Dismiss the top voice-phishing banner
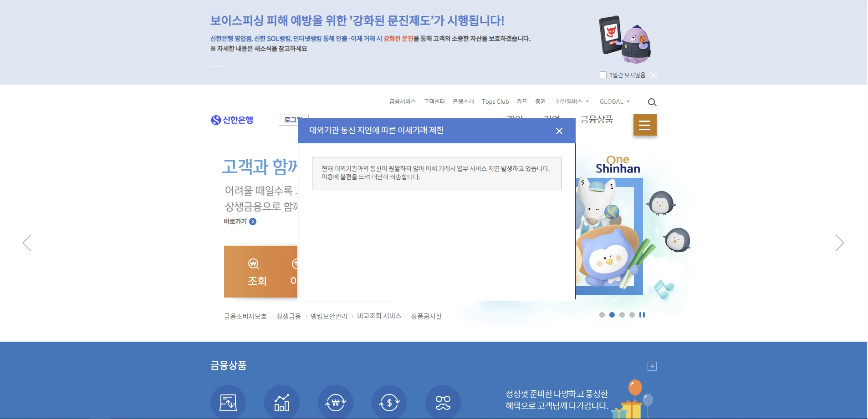Viewport: 868px width, 419px height. [x=654, y=76]
